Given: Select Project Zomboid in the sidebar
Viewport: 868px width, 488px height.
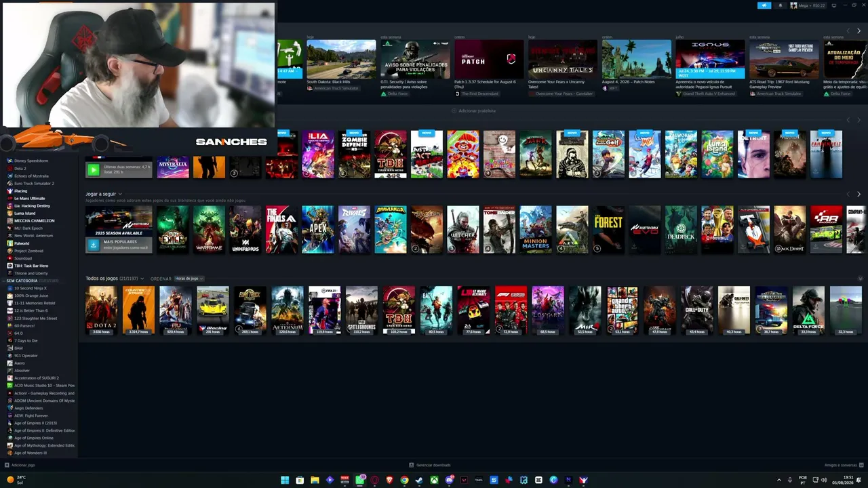Looking at the screenshot, I should tap(28, 251).
